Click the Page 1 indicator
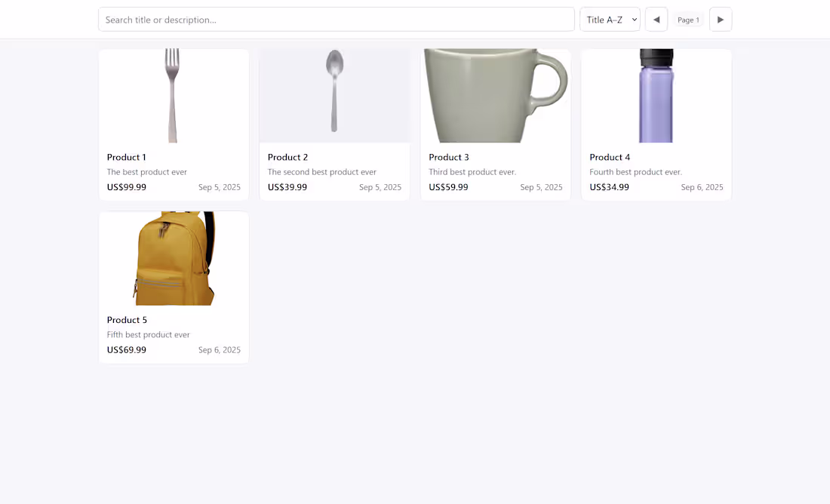The image size is (830, 504). coord(689,20)
